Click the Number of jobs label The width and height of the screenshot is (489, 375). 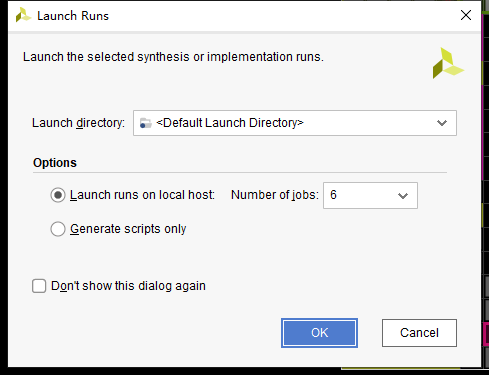coord(275,195)
